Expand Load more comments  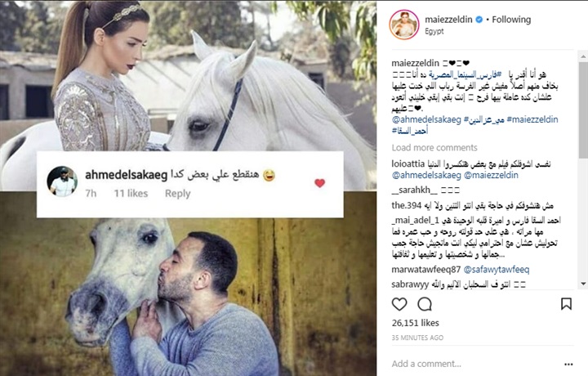click(x=434, y=147)
